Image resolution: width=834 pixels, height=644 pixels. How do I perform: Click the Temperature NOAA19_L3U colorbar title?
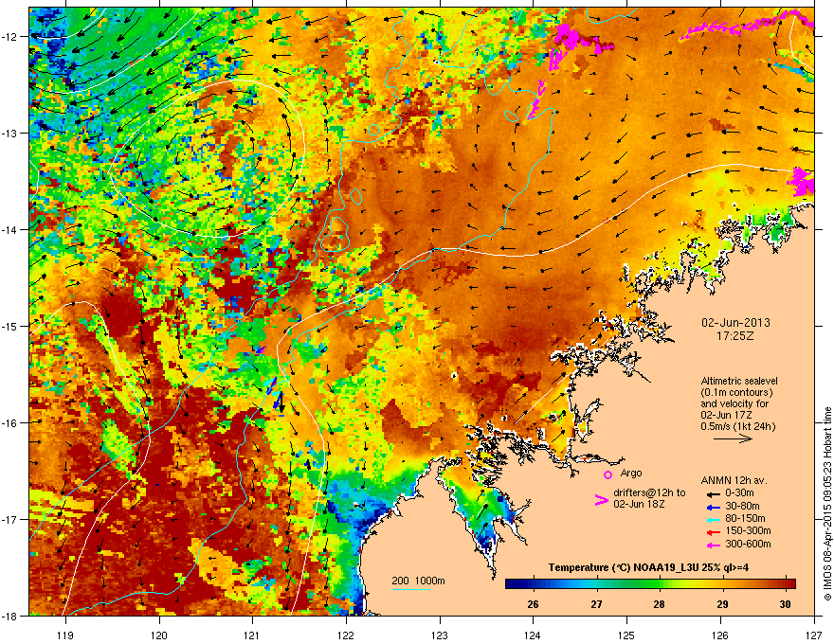point(648,567)
